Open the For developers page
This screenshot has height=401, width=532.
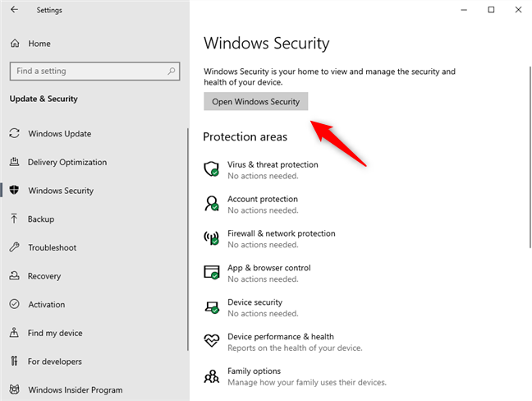(54, 362)
